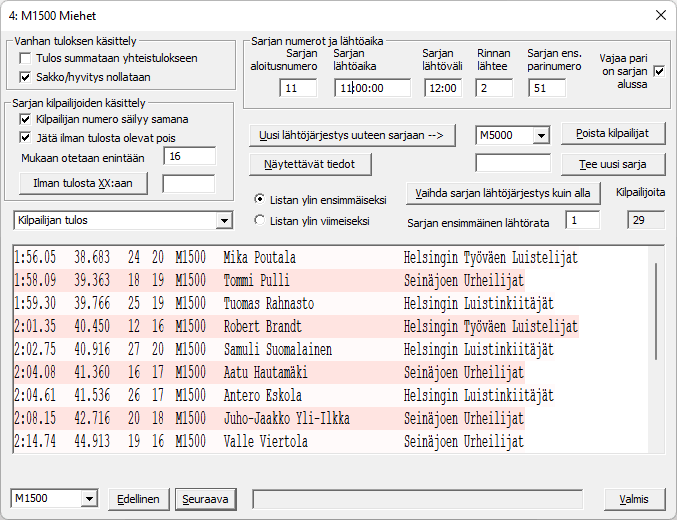Uncheck 'Sakko/hyvitys nollataan' checkbox
The image size is (677, 520).
[26, 77]
